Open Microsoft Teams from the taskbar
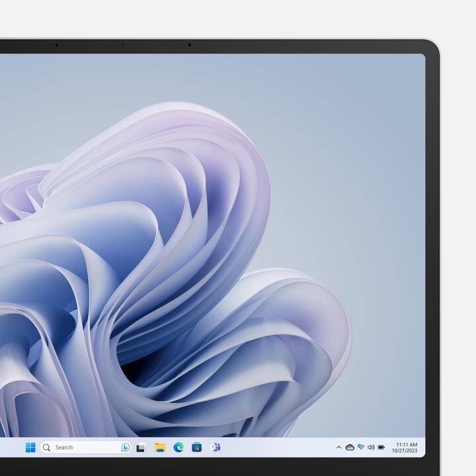Viewport: 476px width, 476px height. 215,448
